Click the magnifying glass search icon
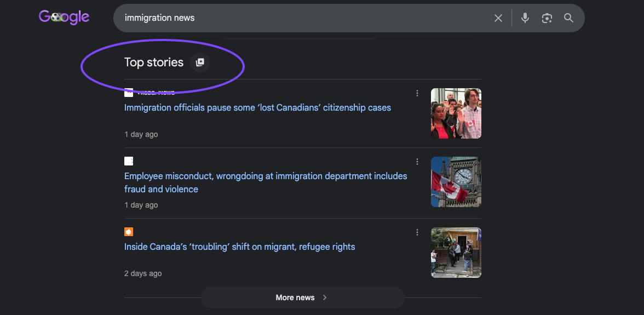Screen dimensions: 644x315 tap(568, 18)
